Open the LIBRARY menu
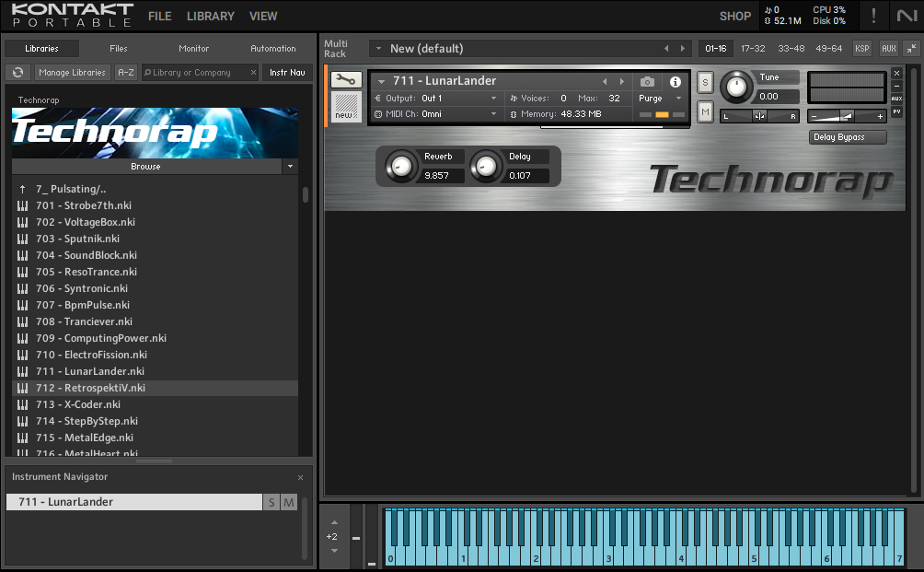This screenshot has width=924, height=572. 211,16
